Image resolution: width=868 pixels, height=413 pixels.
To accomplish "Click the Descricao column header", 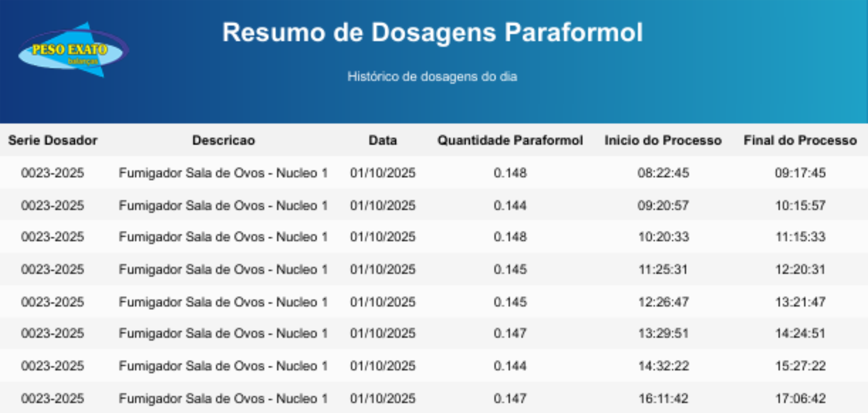I will click(223, 140).
